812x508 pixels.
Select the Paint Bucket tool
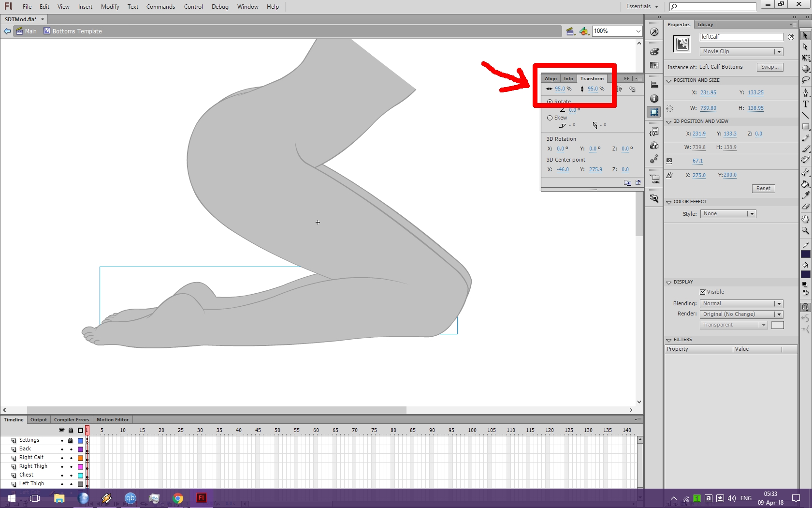click(x=805, y=184)
